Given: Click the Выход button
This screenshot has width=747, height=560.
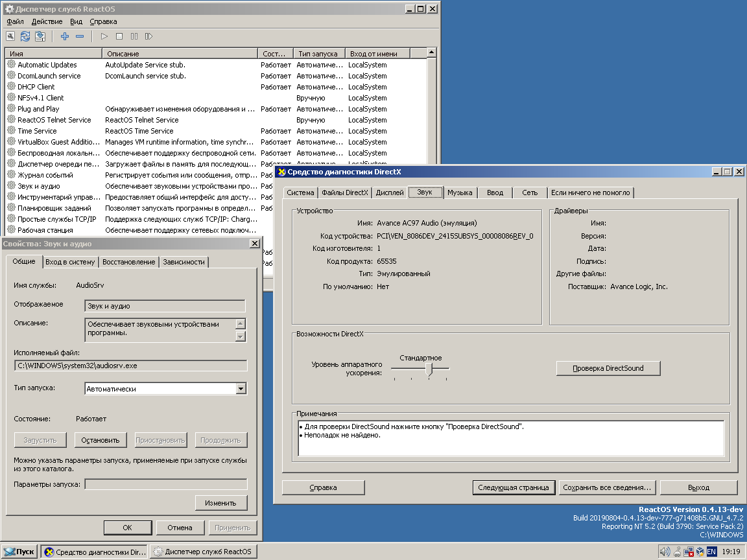Looking at the screenshot, I should click(698, 487).
